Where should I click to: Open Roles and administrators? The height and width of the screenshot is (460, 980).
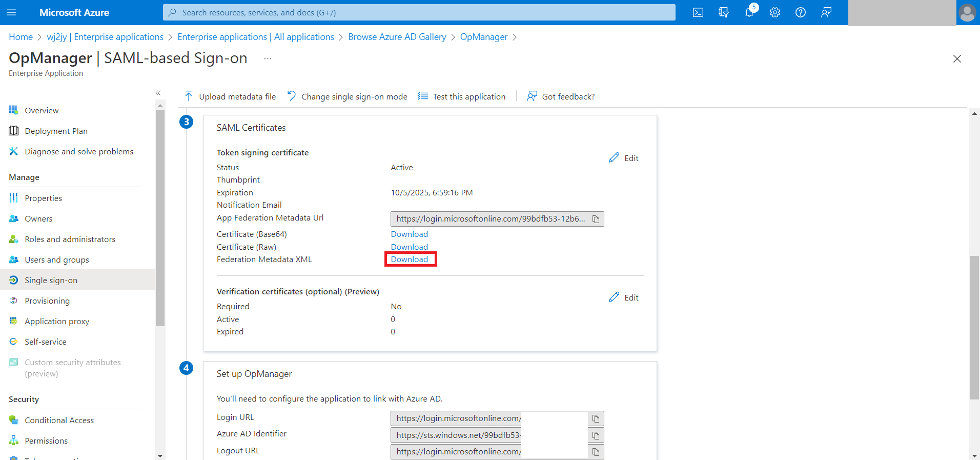[70, 239]
